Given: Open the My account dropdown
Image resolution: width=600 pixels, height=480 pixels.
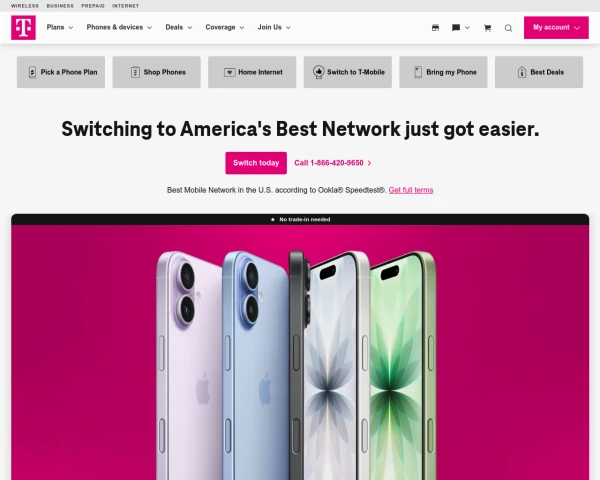Looking at the screenshot, I should [556, 28].
